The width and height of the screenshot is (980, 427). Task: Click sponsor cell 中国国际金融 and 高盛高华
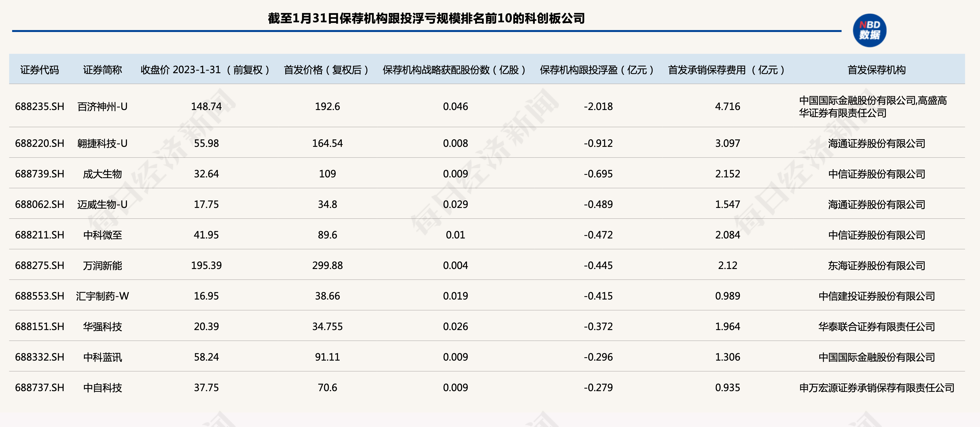873,107
